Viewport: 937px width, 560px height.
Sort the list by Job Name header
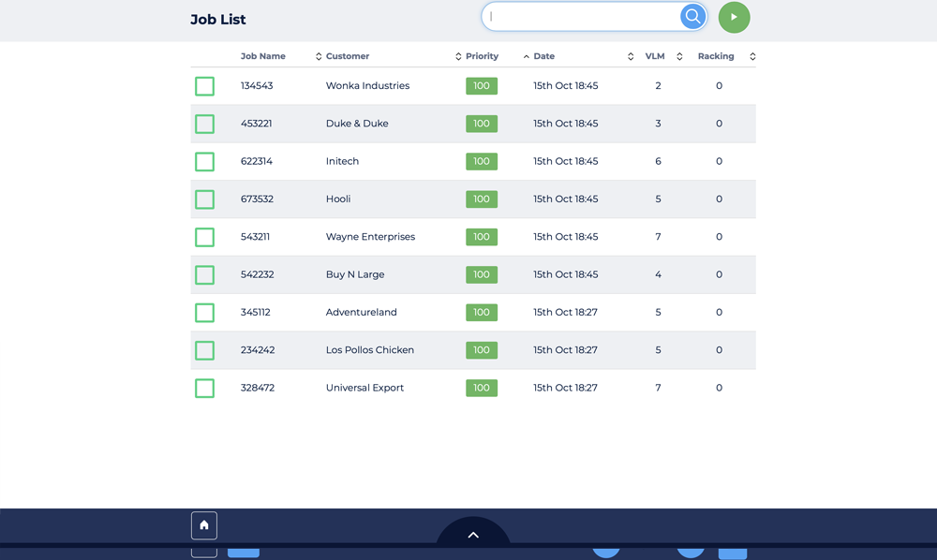pyautogui.click(x=263, y=56)
